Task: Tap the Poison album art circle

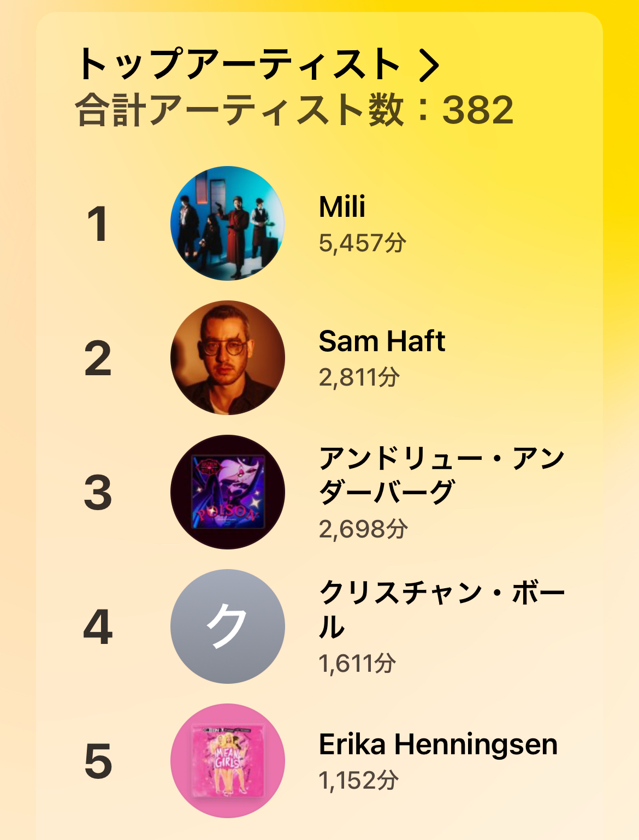Action: 228,492
